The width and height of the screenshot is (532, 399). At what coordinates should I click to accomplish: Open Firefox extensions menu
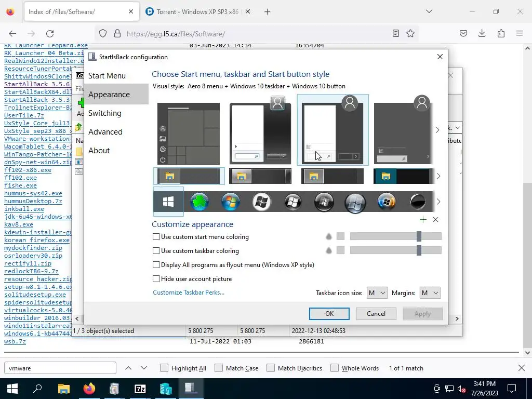(501, 33)
